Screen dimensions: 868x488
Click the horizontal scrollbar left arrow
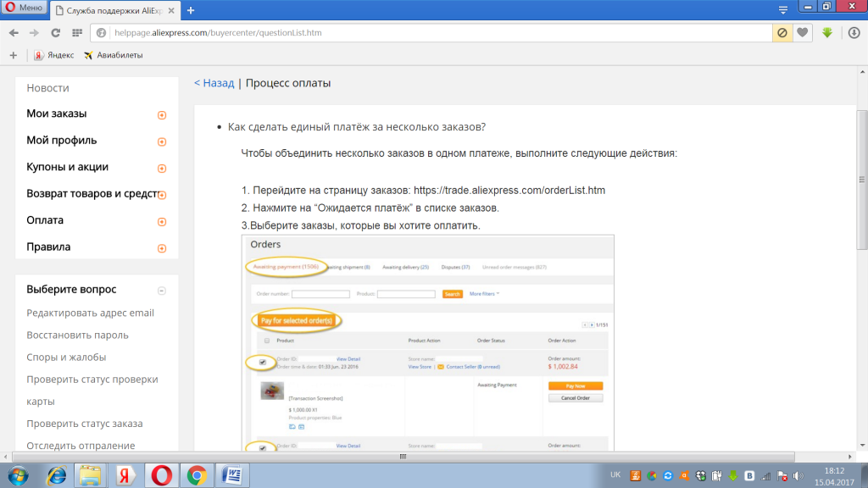(6, 457)
